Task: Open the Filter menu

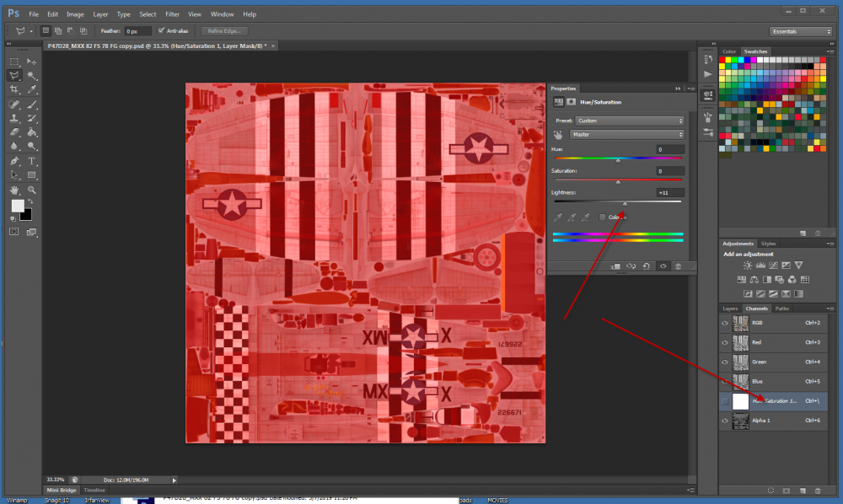Action: click(x=172, y=14)
